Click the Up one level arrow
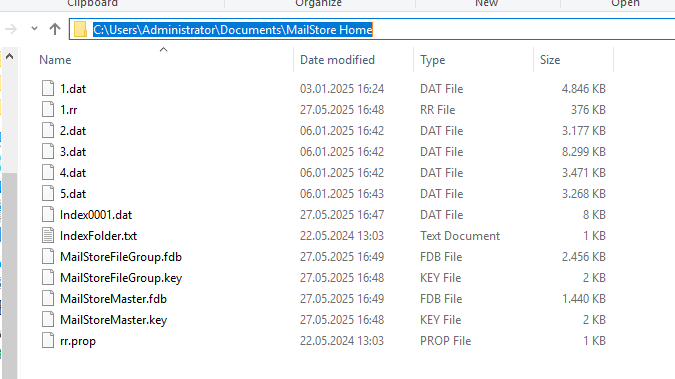675x379 pixels. point(55,29)
